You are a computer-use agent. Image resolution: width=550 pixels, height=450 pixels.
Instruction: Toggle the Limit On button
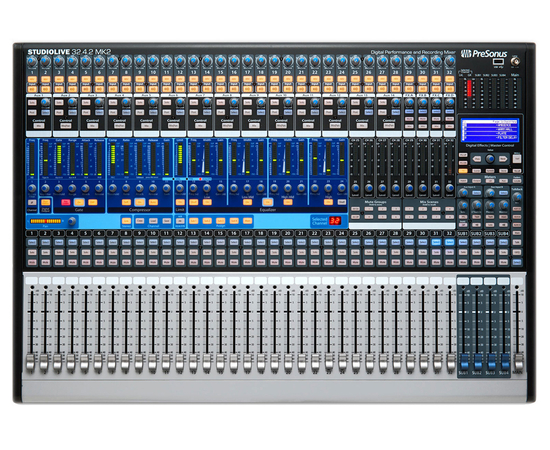(x=180, y=202)
